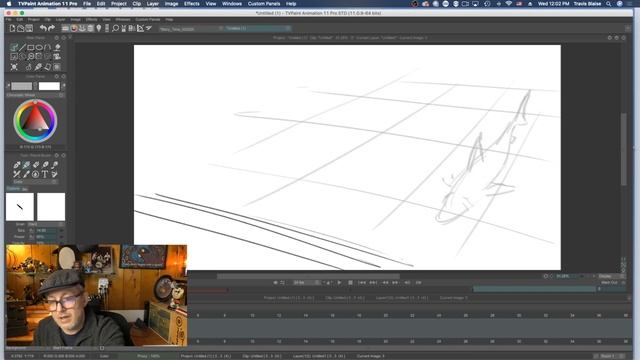Click the brush stroke preview thumbnail
The width and height of the screenshot is (640, 360).
click(20, 207)
